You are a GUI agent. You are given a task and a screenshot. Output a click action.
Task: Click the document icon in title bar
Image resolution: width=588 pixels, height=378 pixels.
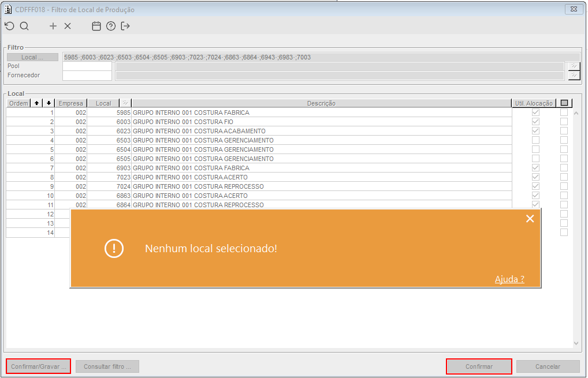(8, 9)
